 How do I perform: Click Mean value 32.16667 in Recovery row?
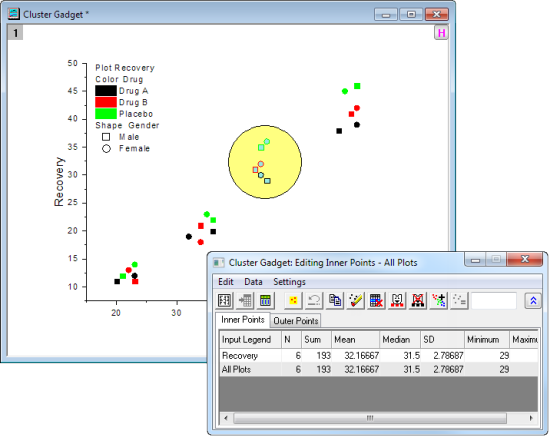click(361, 356)
